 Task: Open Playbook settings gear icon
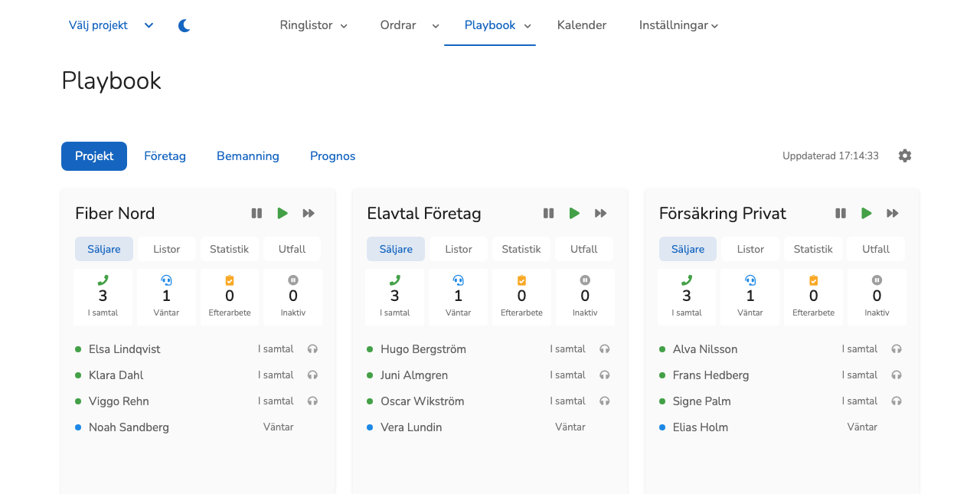pyautogui.click(x=905, y=156)
